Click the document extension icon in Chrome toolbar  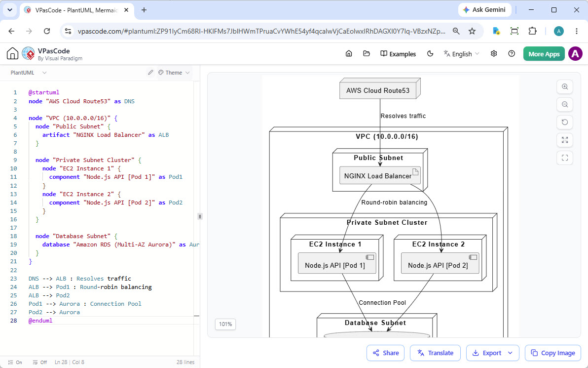tap(496, 31)
